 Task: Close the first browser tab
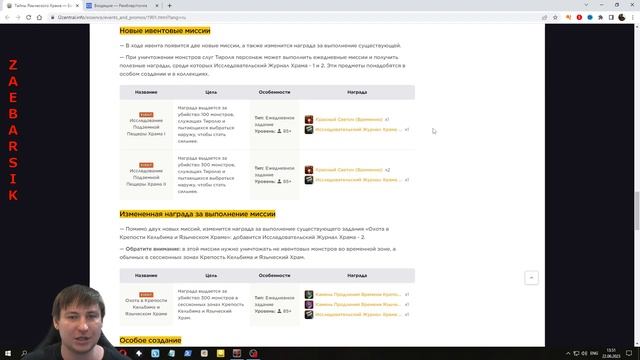click(x=77, y=6)
